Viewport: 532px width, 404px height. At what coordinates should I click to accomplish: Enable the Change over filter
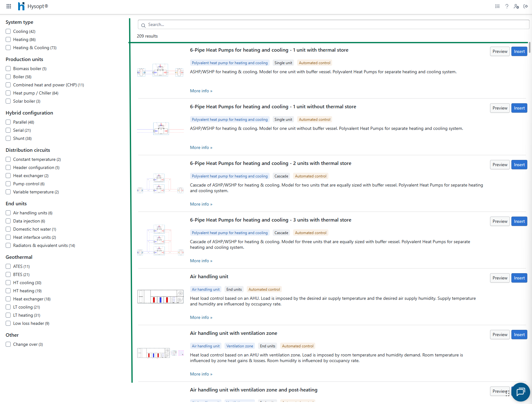[x=8, y=344]
